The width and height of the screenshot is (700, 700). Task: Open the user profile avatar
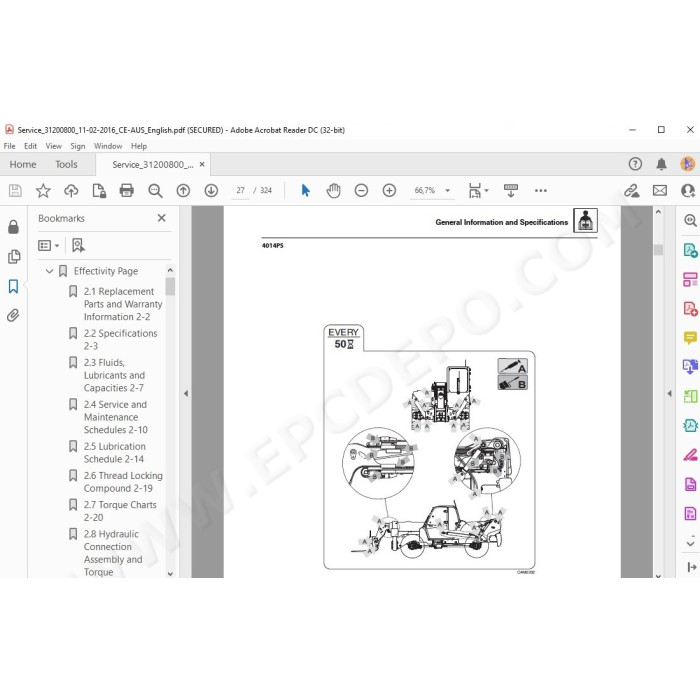(688, 164)
